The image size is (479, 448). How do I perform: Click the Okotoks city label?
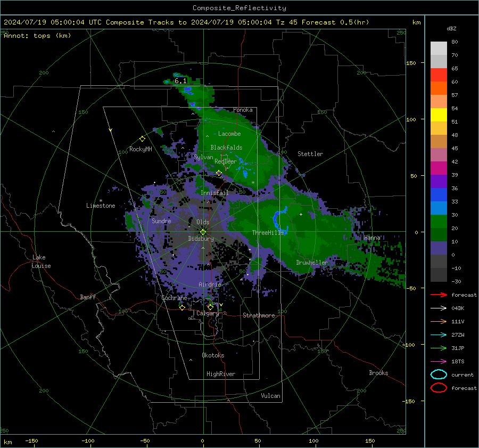click(x=213, y=355)
